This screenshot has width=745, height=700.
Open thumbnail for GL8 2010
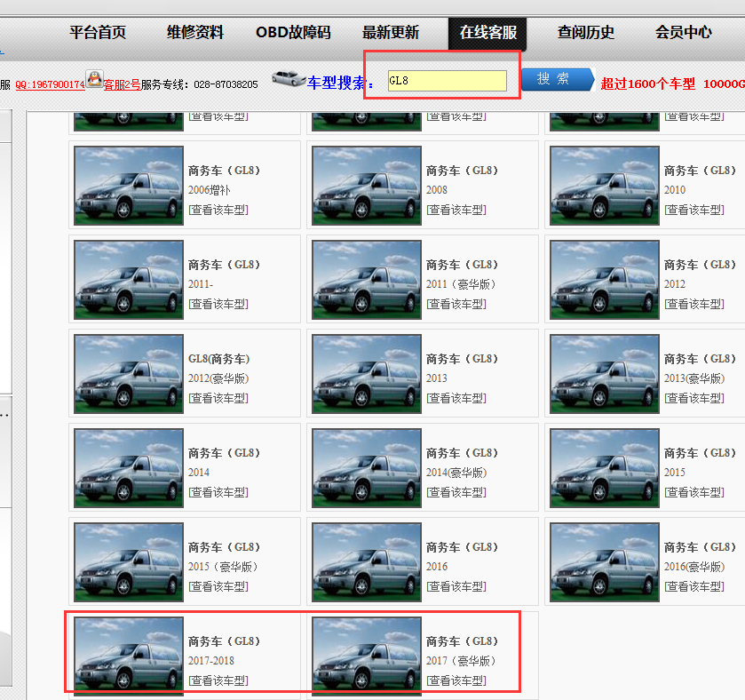pyautogui.click(x=605, y=186)
